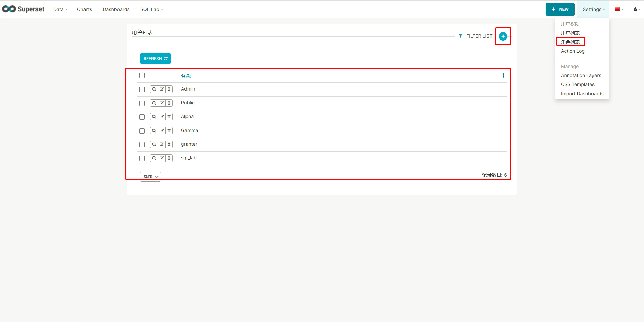Click the sql_lab role name

click(x=189, y=158)
